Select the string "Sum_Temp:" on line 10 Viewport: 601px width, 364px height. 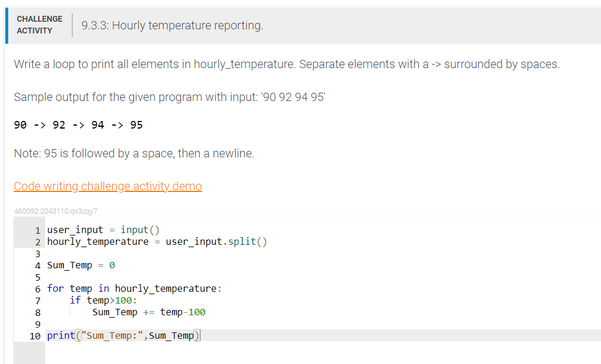tap(112, 335)
